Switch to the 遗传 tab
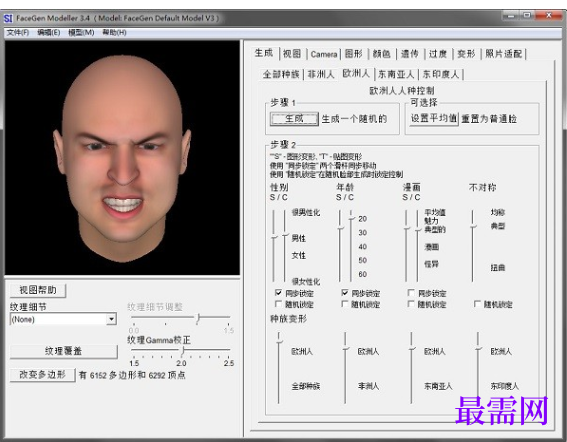Screen dimensions: 567x442 [x=410, y=54]
